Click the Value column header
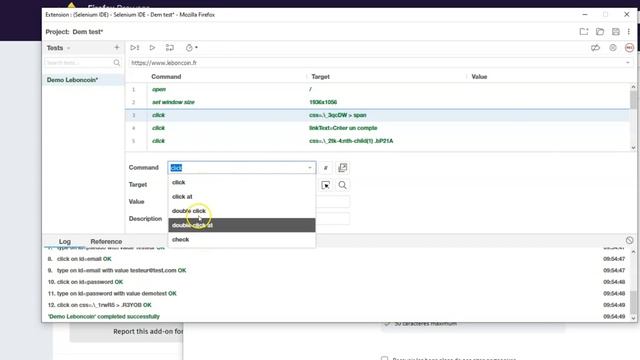Image resolution: width=640 pixels, height=360 pixels. [x=479, y=77]
